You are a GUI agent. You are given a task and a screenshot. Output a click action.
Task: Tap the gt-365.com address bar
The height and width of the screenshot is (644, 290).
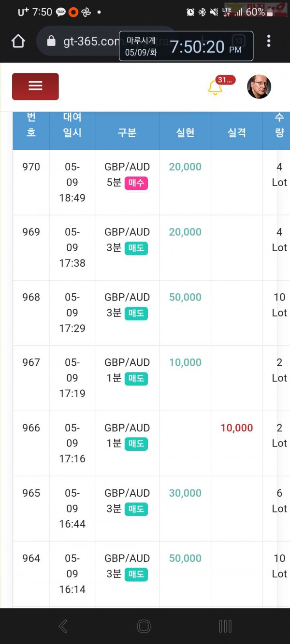point(106,42)
